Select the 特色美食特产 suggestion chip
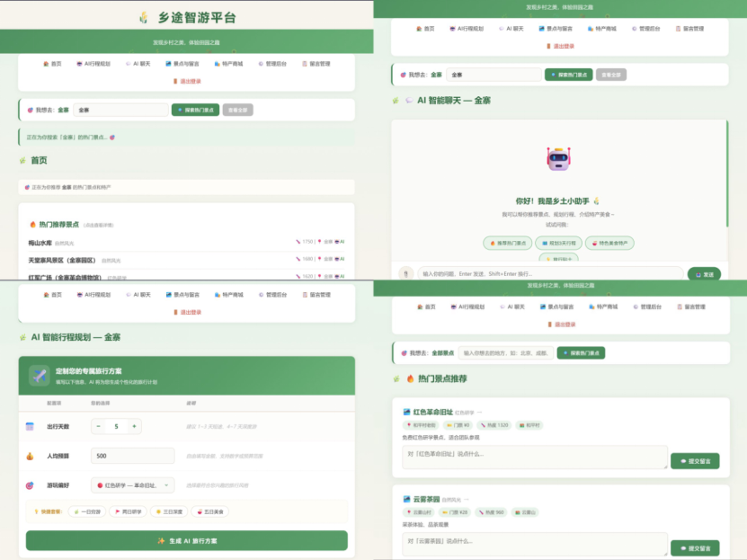The height and width of the screenshot is (560, 747). [609, 243]
